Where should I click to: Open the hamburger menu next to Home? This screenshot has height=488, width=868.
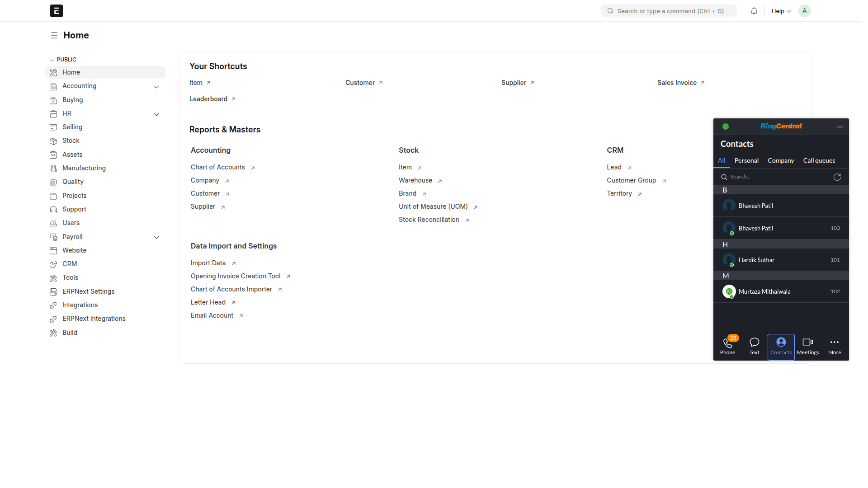(54, 35)
